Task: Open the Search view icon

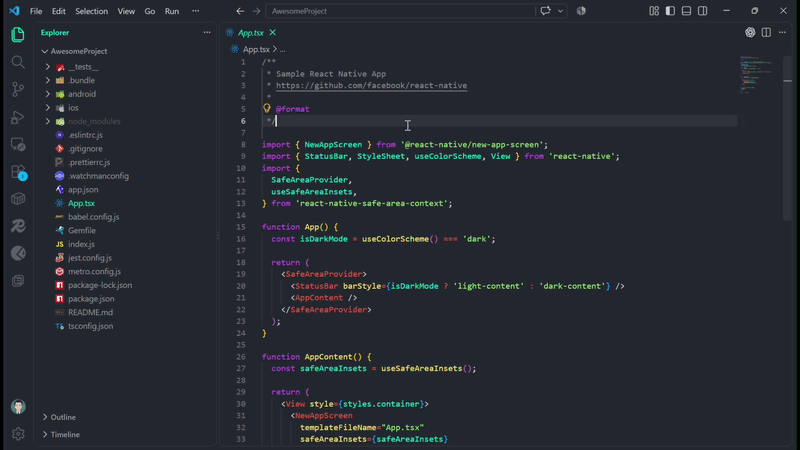Action: pos(18,62)
